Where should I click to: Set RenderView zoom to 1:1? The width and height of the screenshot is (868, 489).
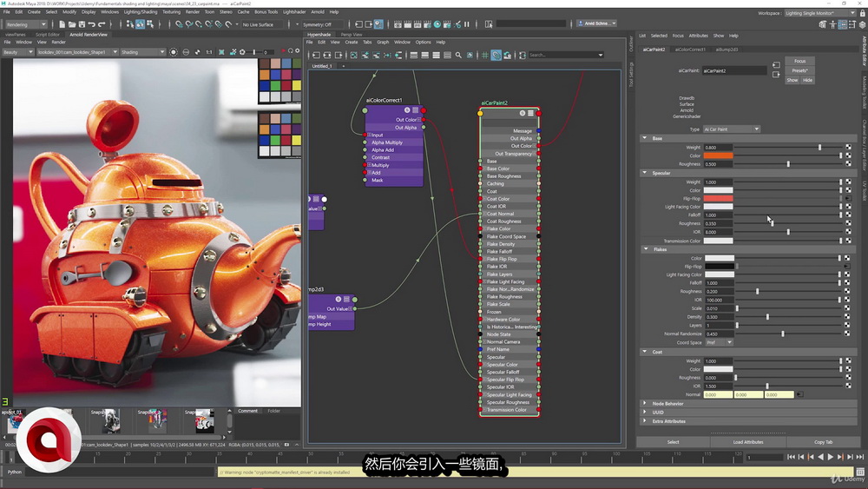coord(208,52)
